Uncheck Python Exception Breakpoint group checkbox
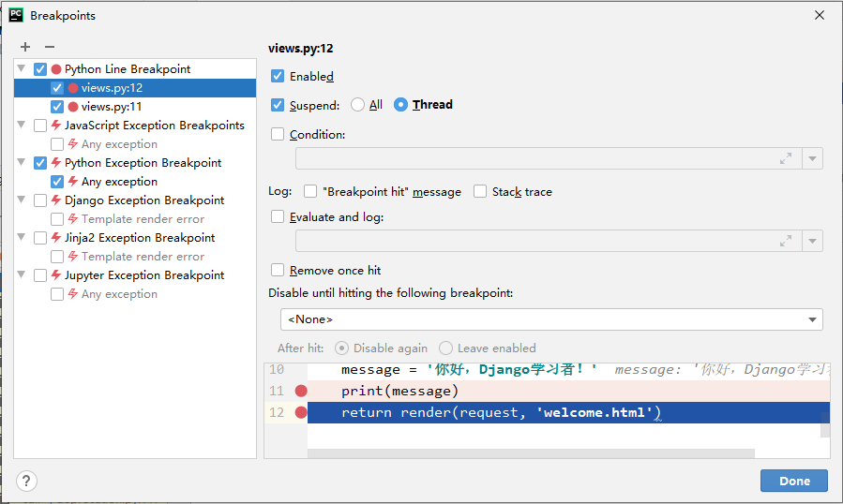Image resolution: width=843 pixels, height=504 pixels. pyautogui.click(x=40, y=163)
